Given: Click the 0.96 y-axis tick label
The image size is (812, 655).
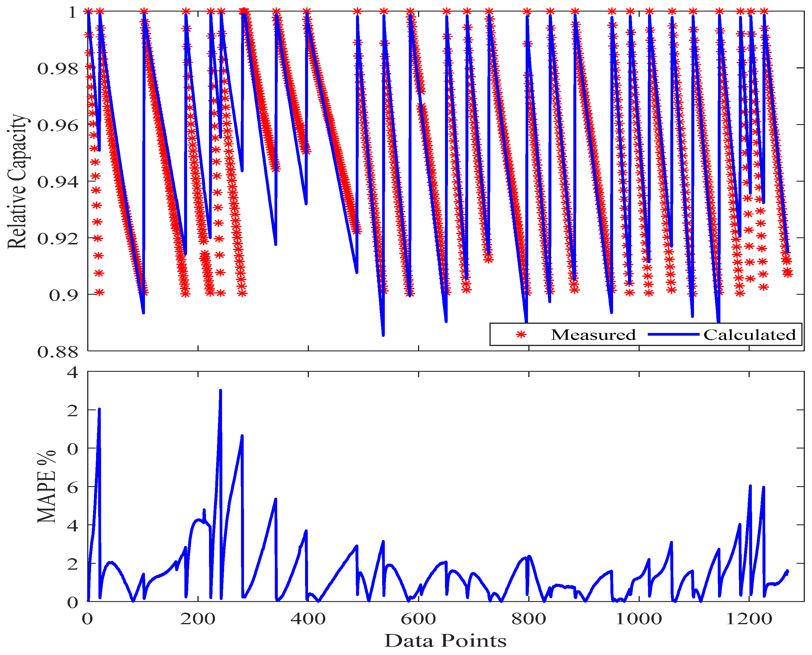Looking at the screenshot, I should coord(58,126).
